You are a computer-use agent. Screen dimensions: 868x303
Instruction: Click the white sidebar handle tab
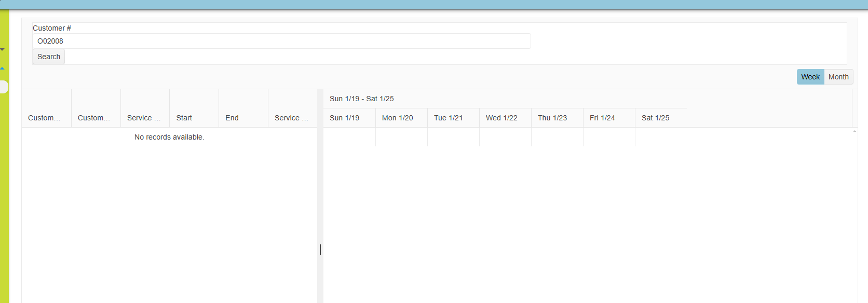coord(4,87)
